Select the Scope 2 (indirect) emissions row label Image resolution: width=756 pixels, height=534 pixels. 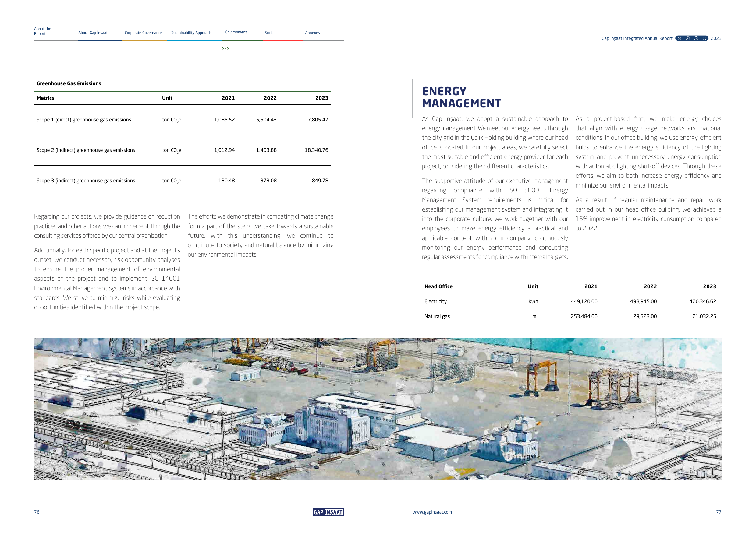click(x=86, y=150)
